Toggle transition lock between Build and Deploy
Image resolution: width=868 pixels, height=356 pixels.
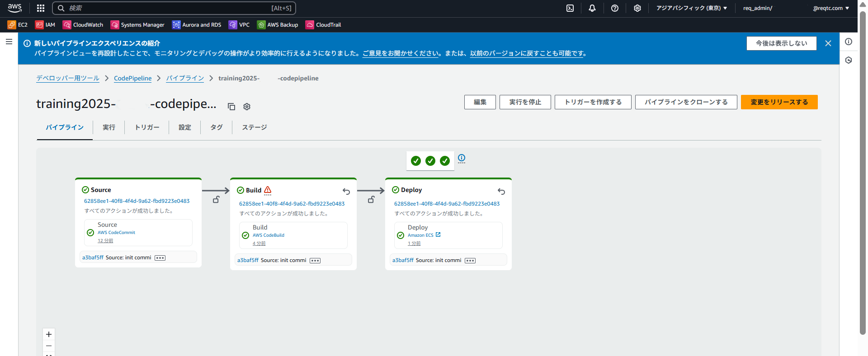point(371,199)
